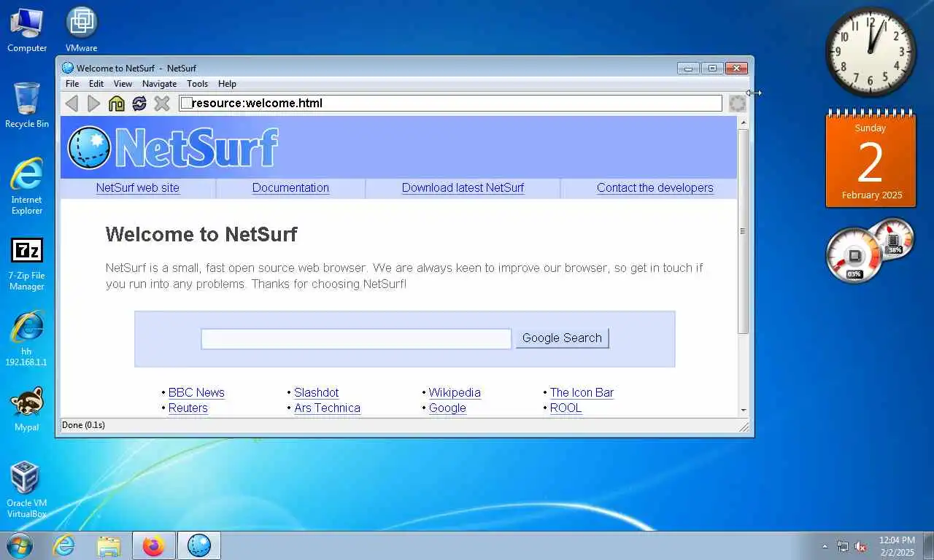Follow the NetSurf web site link
Image resolution: width=934 pixels, height=560 pixels.
coord(137,187)
